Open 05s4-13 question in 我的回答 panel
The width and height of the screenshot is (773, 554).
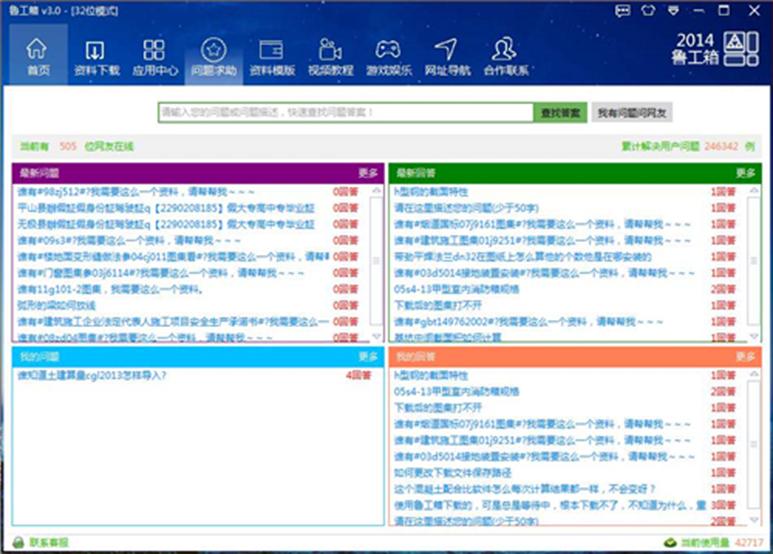point(457,392)
